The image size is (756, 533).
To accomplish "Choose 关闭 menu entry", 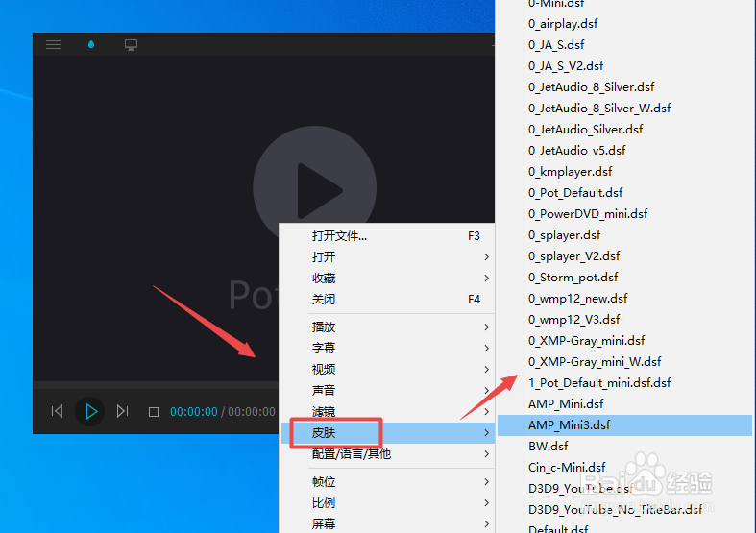I will tap(387, 300).
